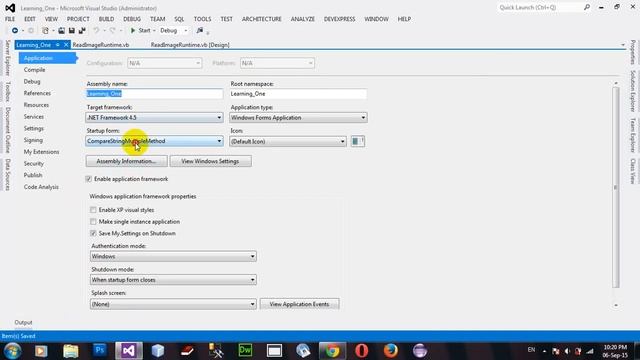Click the Navigate Backward toolbar icon

pos(15,31)
